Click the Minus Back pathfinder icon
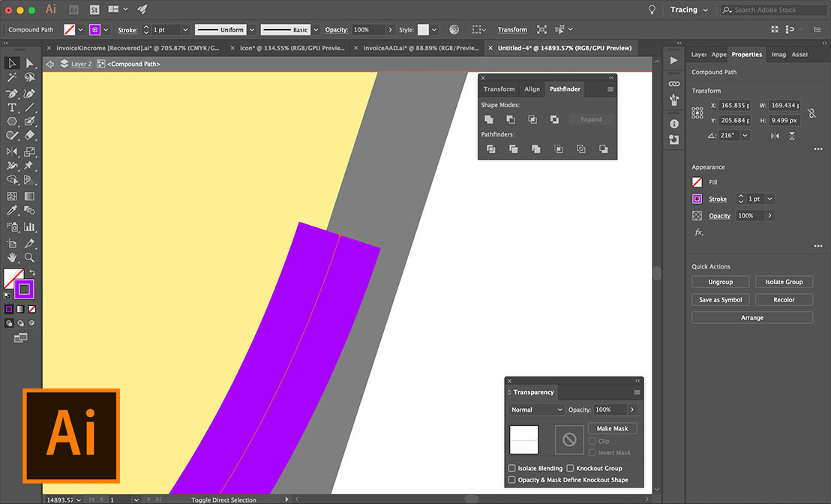 [604, 149]
